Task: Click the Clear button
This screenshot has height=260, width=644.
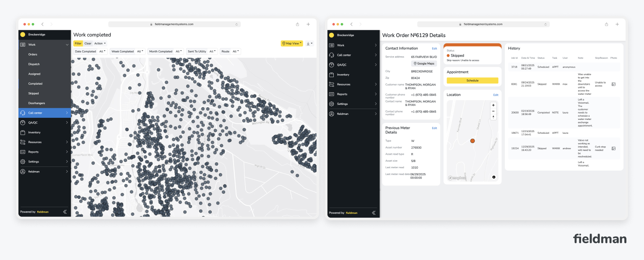Action: [x=88, y=43]
